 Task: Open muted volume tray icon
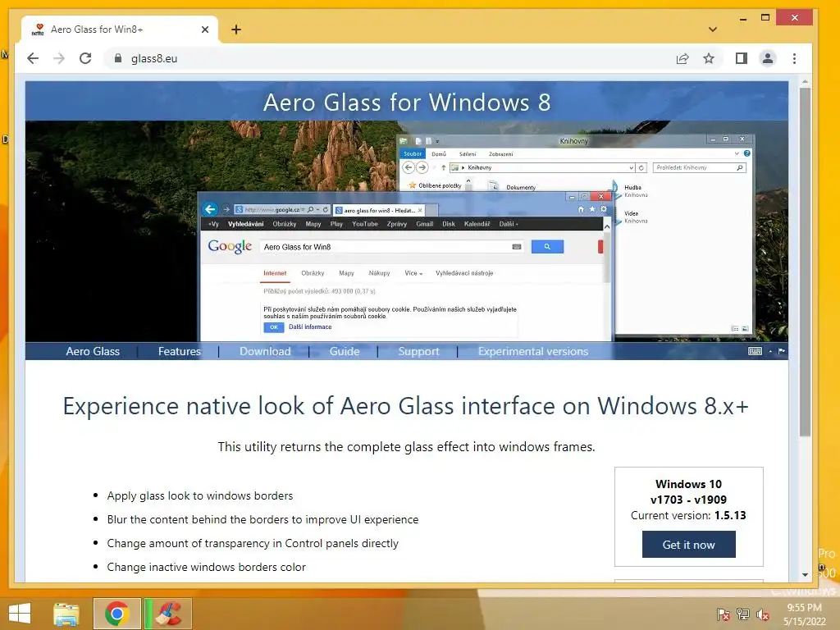coord(763,614)
